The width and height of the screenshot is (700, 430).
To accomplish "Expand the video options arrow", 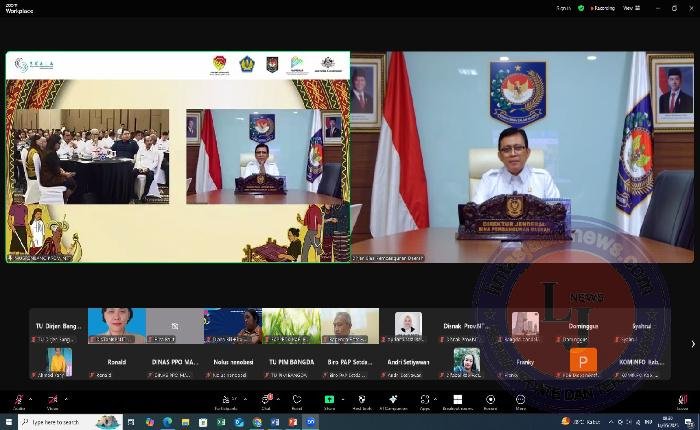I will (66, 397).
